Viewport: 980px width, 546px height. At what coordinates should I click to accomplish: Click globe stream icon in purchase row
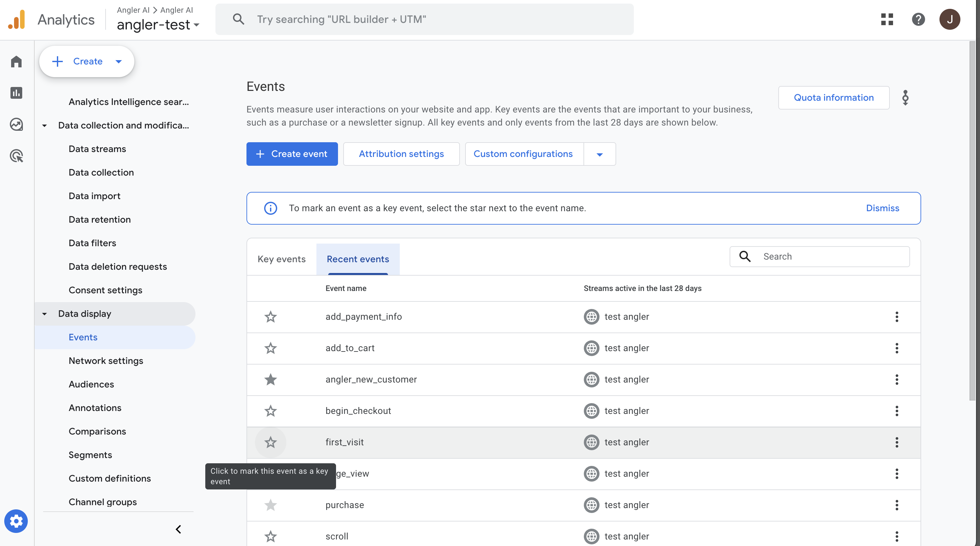pyautogui.click(x=591, y=505)
